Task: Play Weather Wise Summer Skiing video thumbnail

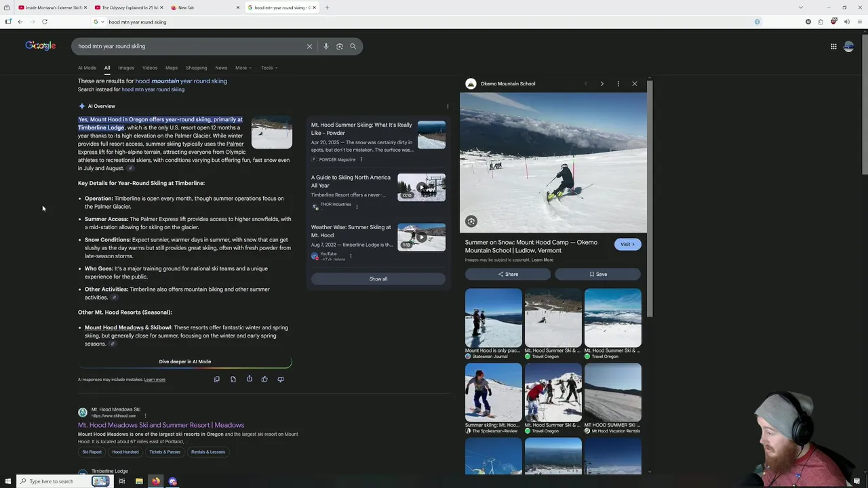Action: coord(421,237)
